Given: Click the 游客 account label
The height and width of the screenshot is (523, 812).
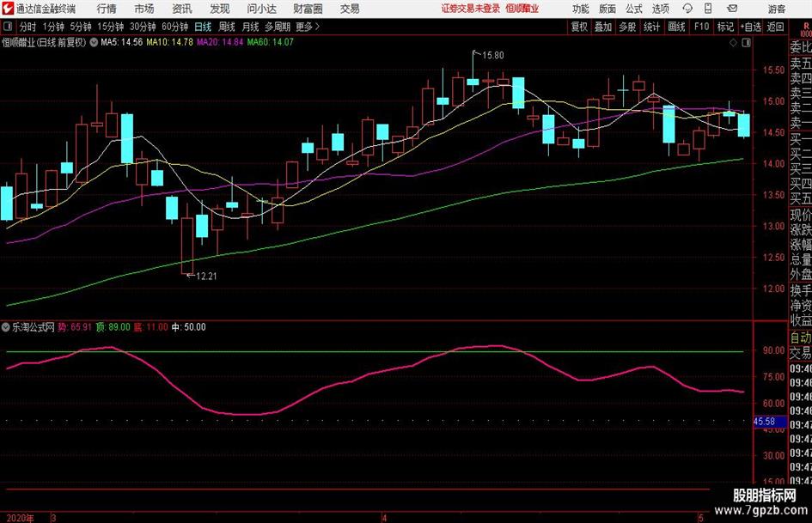Looking at the screenshot, I should click(776, 9).
